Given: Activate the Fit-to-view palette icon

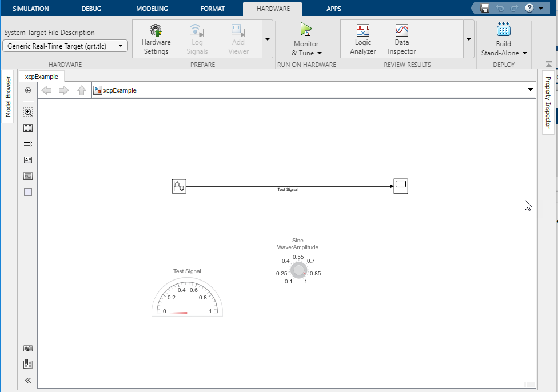Looking at the screenshot, I should click(x=27, y=128).
